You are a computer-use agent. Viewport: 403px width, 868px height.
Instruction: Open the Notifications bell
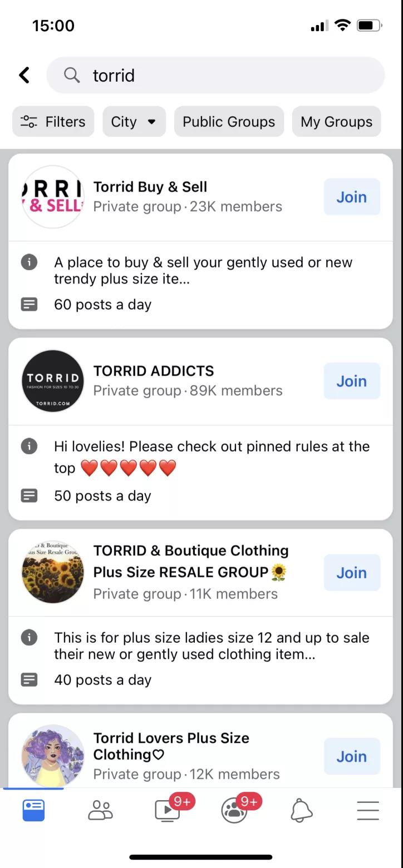[302, 810]
